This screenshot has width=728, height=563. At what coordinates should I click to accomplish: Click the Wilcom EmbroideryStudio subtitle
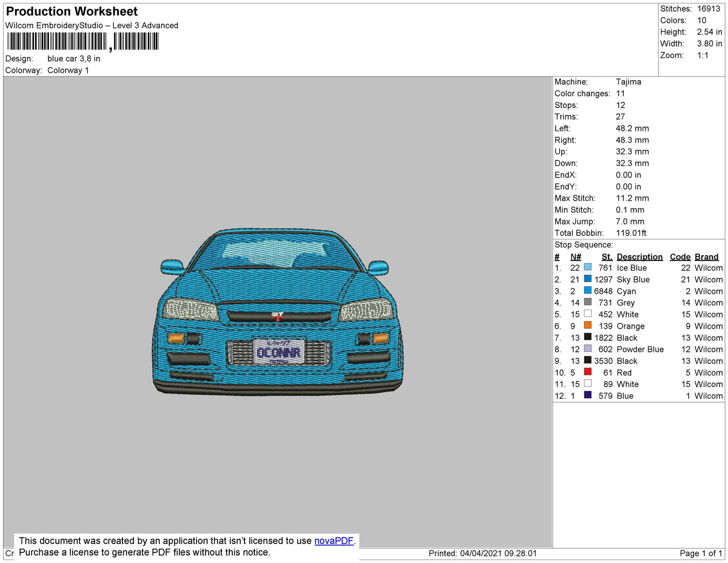(x=92, y=25)
